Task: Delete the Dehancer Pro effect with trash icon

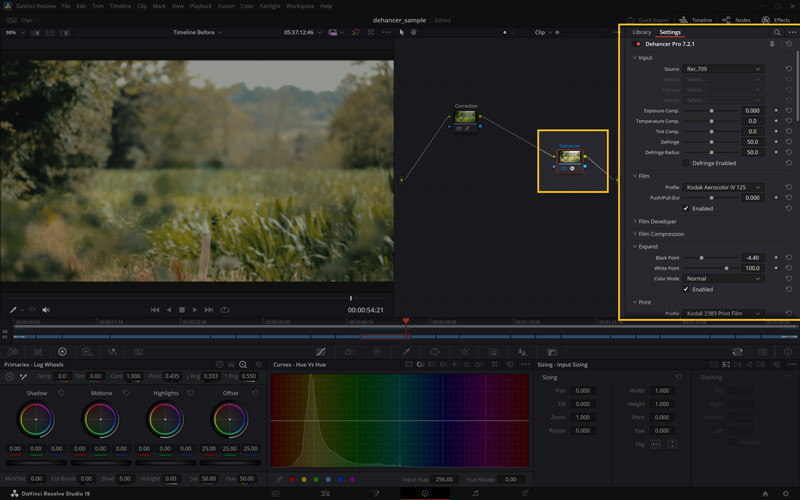Action: click(772, 44)
